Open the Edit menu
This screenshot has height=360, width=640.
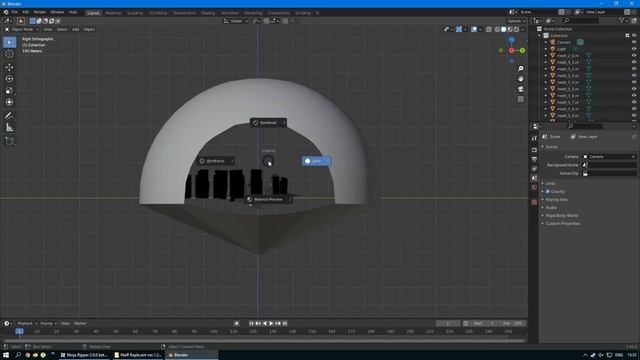click(26, 13)
